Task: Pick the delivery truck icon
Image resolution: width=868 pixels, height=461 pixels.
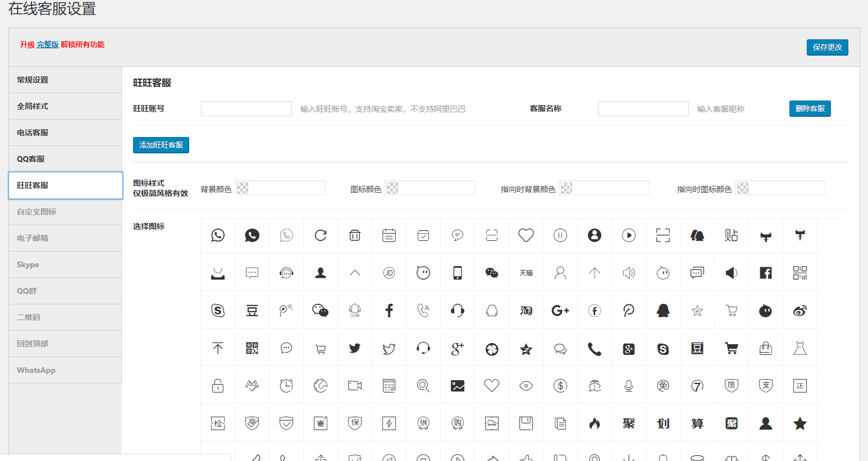Action: click(492, 423)
